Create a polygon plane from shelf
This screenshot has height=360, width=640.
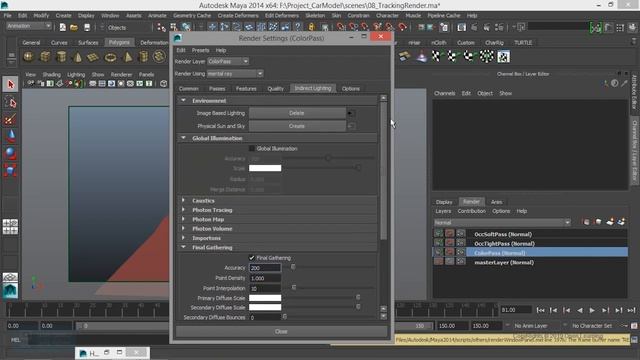click(93, 57)
